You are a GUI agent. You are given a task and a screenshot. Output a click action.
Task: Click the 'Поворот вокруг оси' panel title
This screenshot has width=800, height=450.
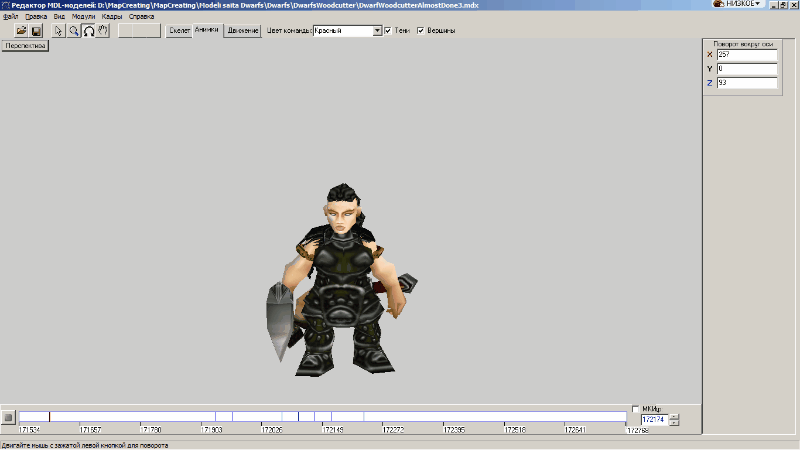[743, 44]
